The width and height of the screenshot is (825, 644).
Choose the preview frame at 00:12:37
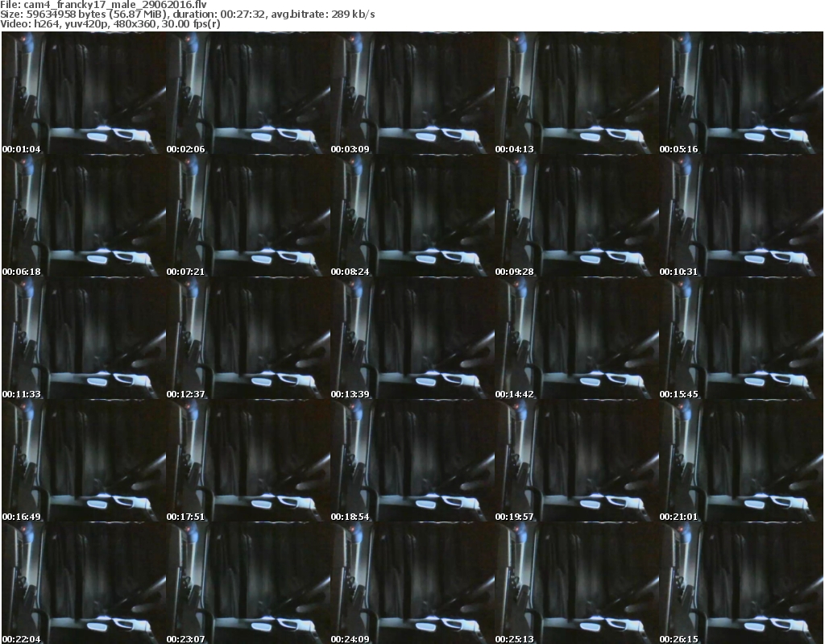248,339
